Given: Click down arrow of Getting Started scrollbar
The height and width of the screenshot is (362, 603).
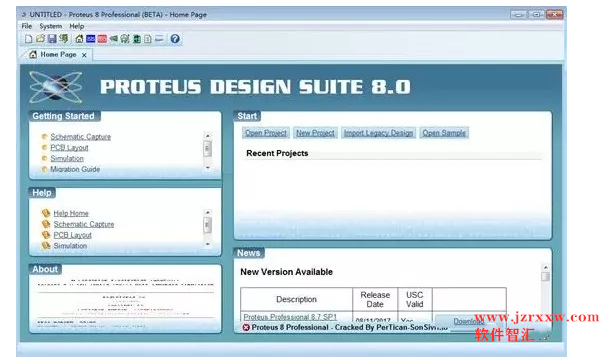Looking at the screenshot, I should (x=208, y=168).
